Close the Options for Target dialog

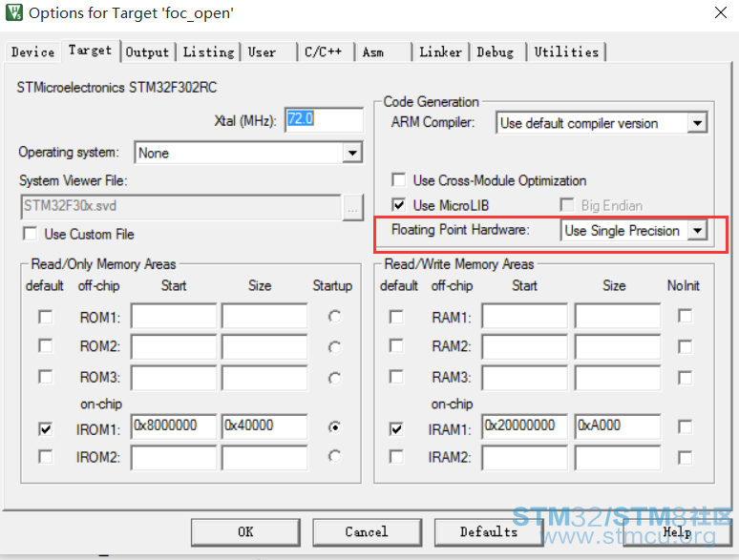coord(721,12)
